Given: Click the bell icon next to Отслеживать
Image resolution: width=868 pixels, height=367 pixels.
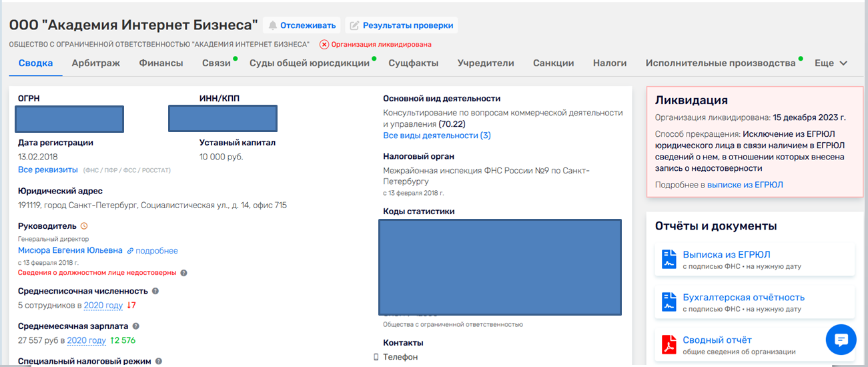Looking at the screenshot, I should click(272, 25).
